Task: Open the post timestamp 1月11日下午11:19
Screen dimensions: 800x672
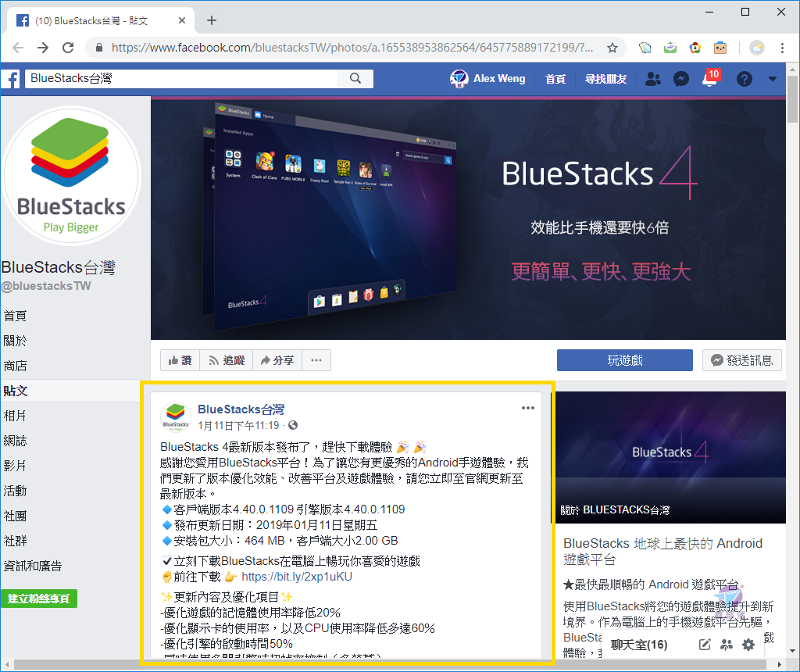Action: [x=239, y=426]
